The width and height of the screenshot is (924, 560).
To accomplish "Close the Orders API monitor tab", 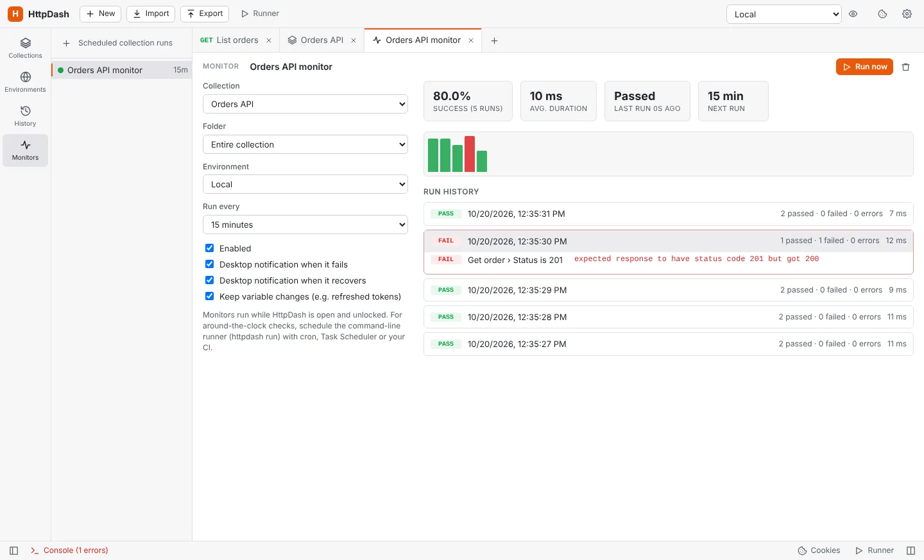I will click(x=471, y=40).
